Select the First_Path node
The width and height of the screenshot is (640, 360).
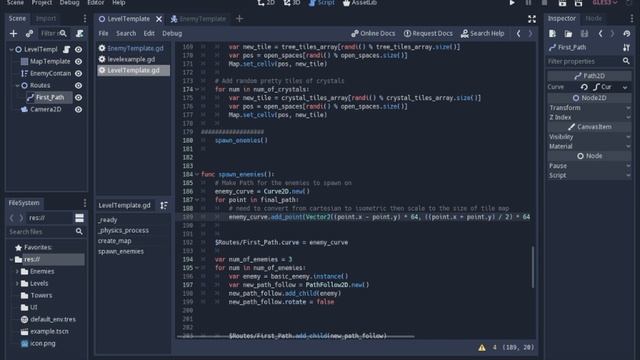click(49, 97)
